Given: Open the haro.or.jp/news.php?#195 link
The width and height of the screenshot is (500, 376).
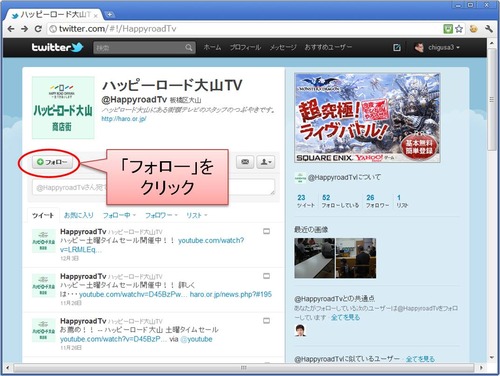Looking at the screenshot, I should click(231, 294).
